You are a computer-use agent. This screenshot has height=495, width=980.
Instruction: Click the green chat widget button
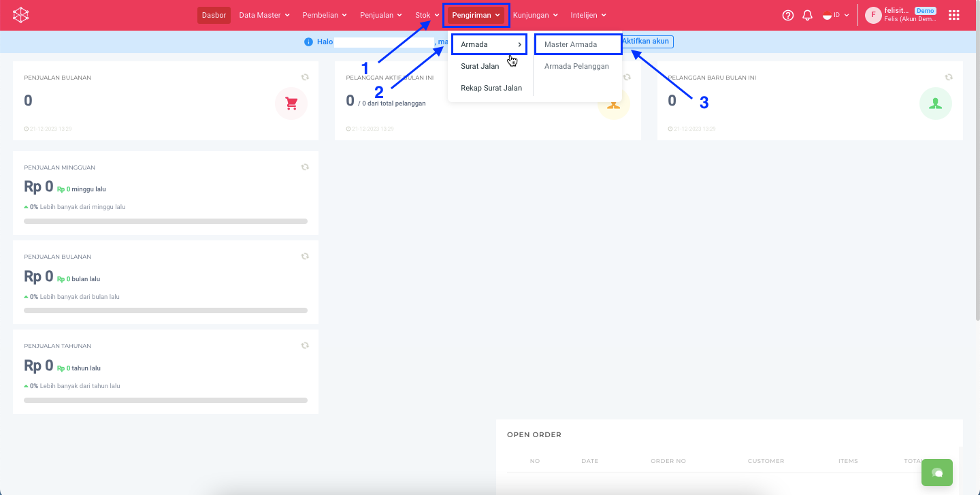pos(936,473)
